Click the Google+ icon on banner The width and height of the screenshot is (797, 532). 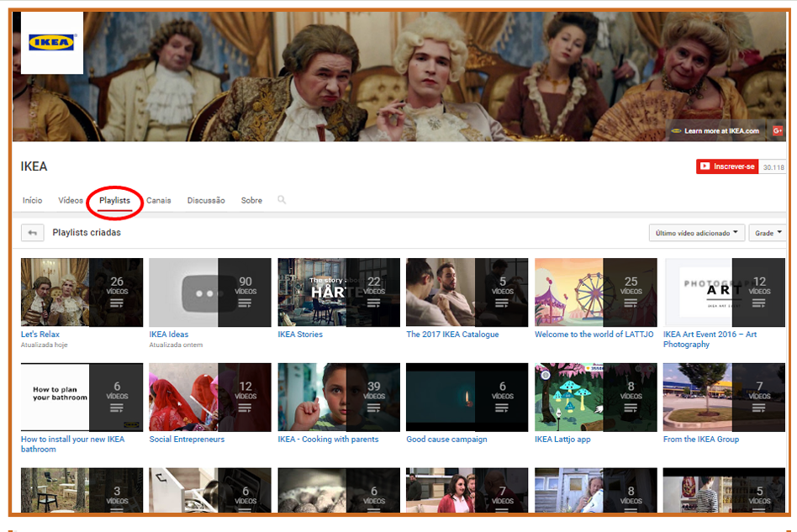(778, 130)
